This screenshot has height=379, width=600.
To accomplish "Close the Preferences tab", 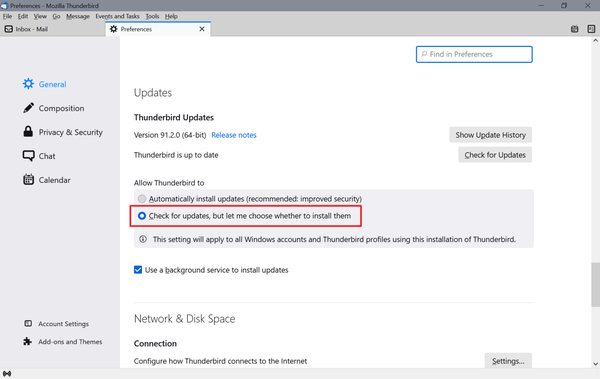I will pos(202,29).
